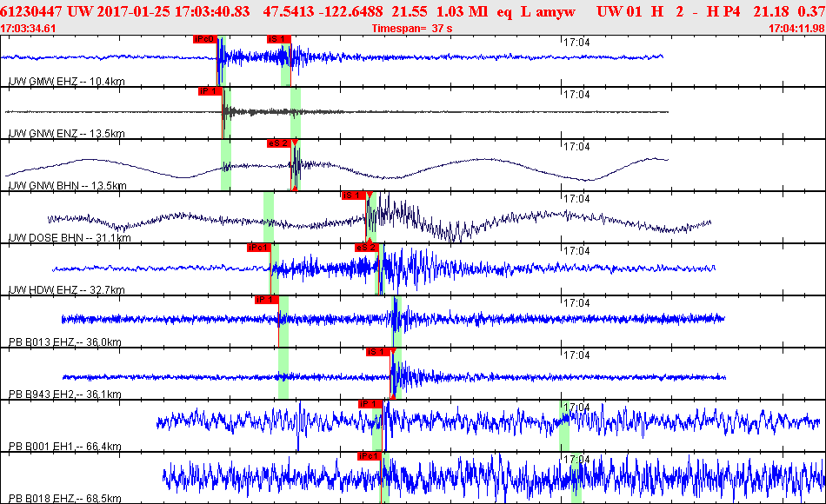Click the L amyw label in header

(x=548, y=11)
